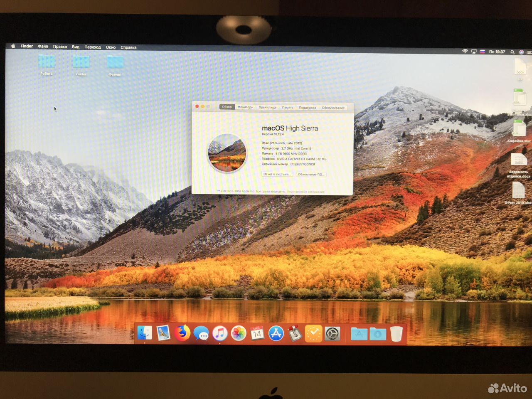Open the Transmit truck icon in Dock
The width and height of the screenshot is (532, 399).
(x=295, y=333)
